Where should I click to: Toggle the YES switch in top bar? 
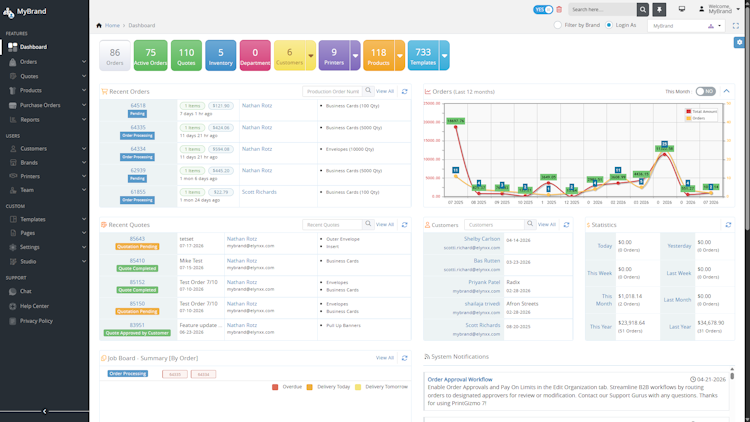click(543, 10)
